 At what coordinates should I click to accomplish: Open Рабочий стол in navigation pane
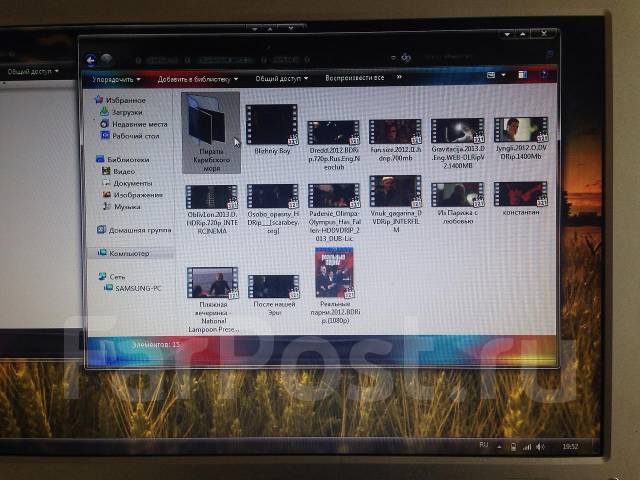(x=103, y=135)
